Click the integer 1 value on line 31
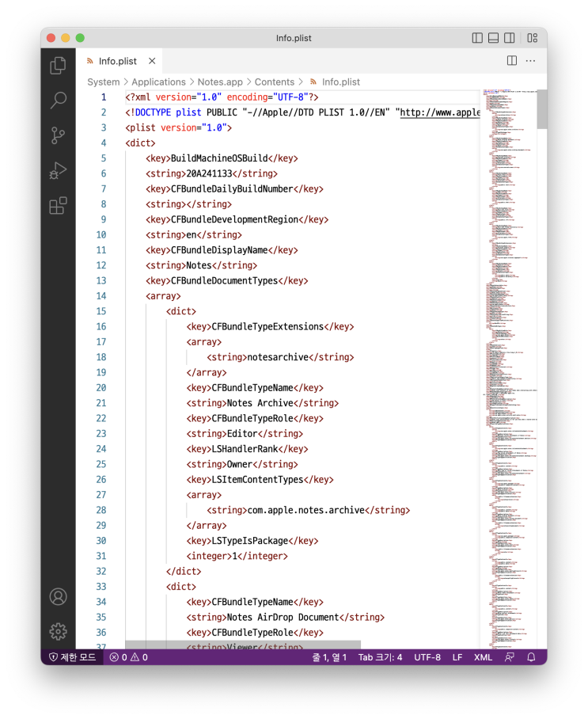The height and width of the screenshot is (719, 588). click(235, 556)
